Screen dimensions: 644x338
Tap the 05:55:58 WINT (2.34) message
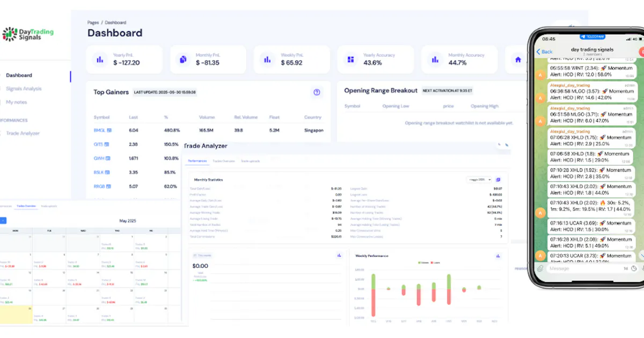click(591, 71)
